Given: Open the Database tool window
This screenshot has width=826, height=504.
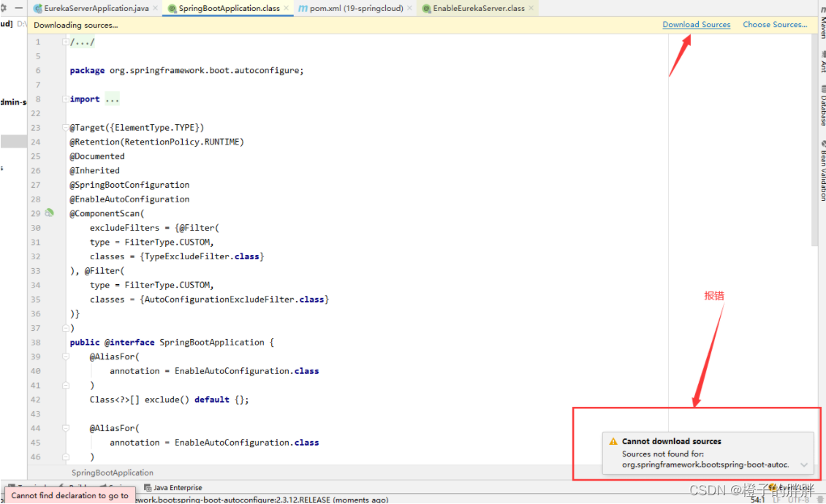Looking at the screenshot, I should [822, 105].
